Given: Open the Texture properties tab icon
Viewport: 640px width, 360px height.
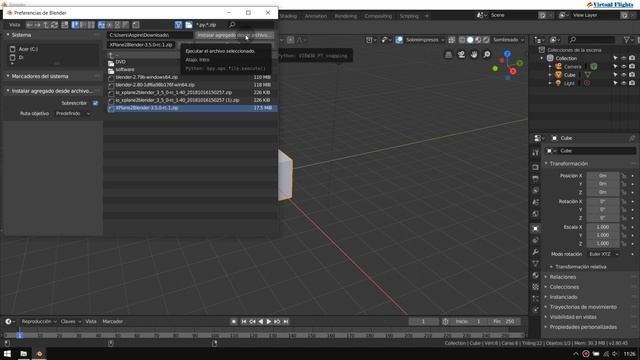Looking at the screenshot, I should coord(535,287).
